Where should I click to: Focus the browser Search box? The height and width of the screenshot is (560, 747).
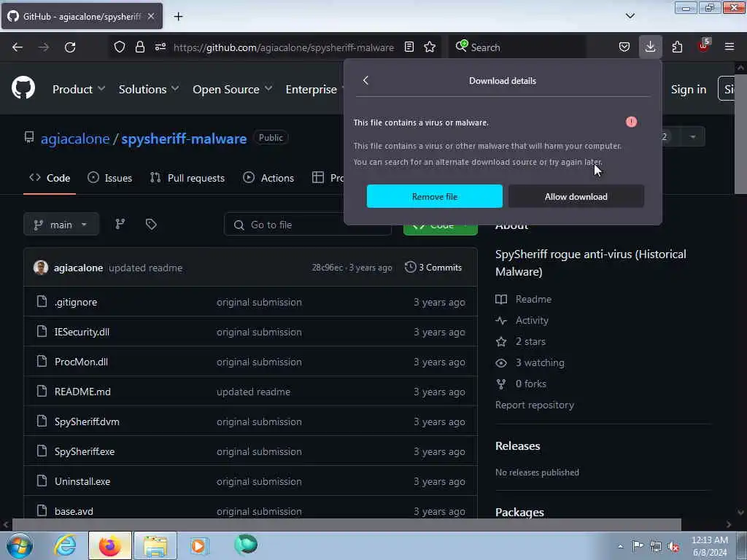[x=517, y=47]
